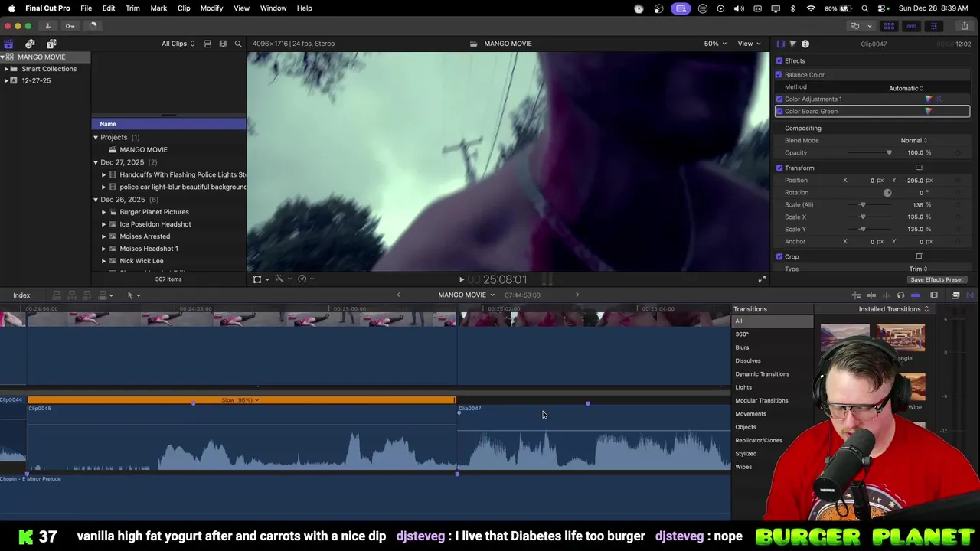Open the Transitions browser icon
Image resolution: width=980 pixels, height=551 pixels.
pyautogui.click(x=970, y=295)
